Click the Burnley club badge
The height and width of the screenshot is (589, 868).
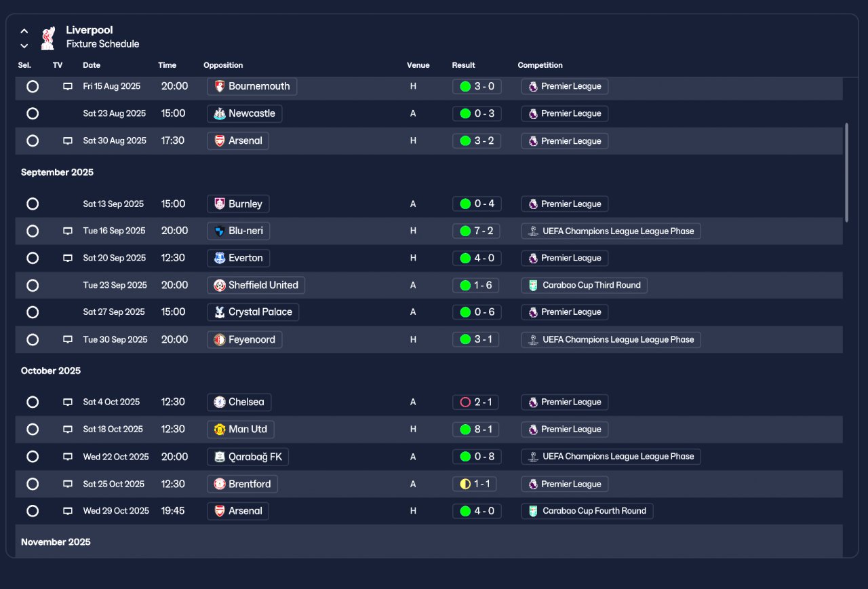tap(220, 204)
